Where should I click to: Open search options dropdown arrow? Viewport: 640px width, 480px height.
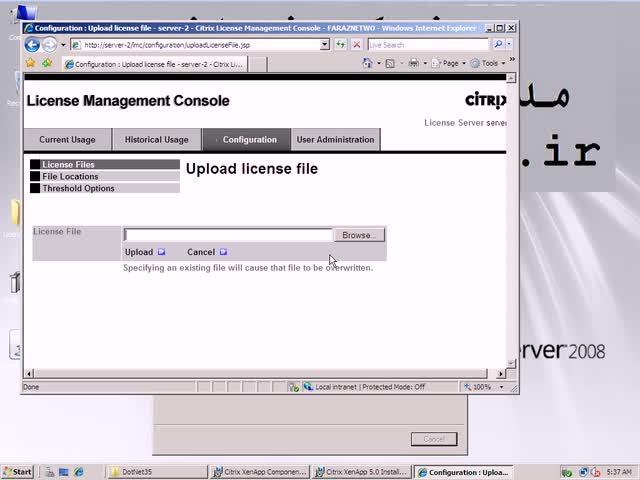pos(509,44)
